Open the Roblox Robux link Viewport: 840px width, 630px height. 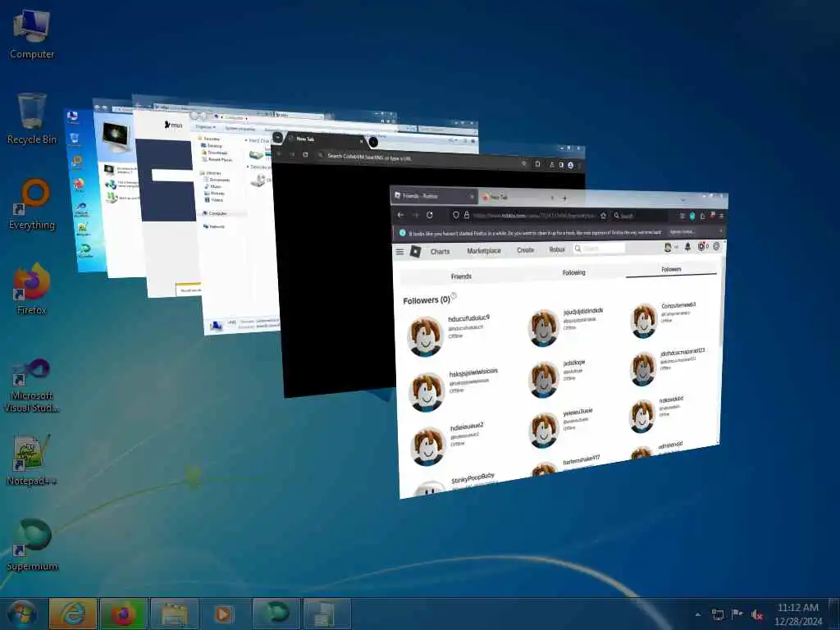[x=557, y=249]
